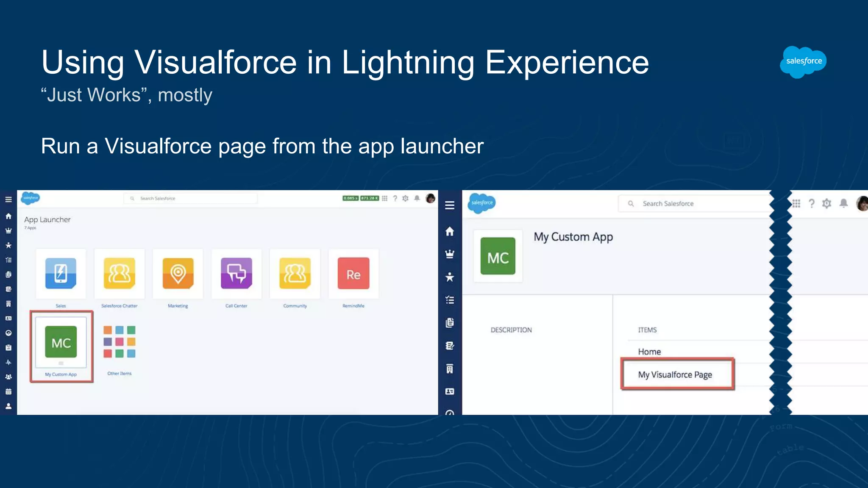Click the search box in My Custom App header
868x488 pixels.
(x=695, y=204)
